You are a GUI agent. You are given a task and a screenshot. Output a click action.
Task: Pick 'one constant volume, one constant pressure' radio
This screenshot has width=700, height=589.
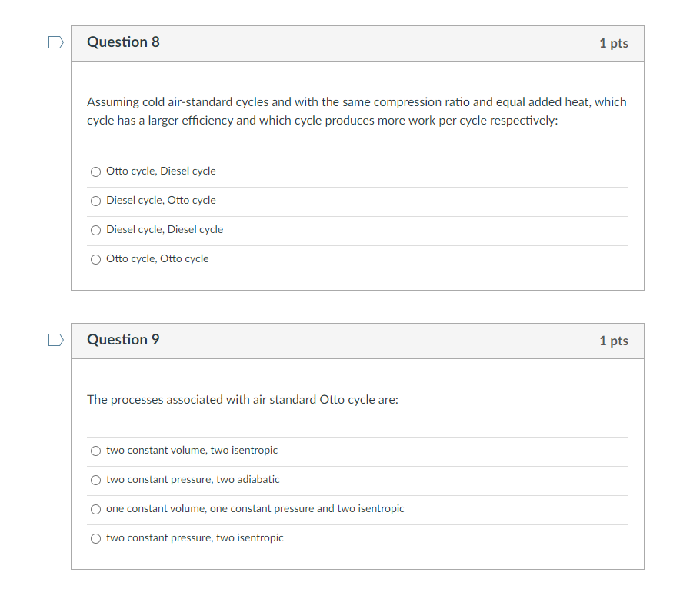pos(95,510)
